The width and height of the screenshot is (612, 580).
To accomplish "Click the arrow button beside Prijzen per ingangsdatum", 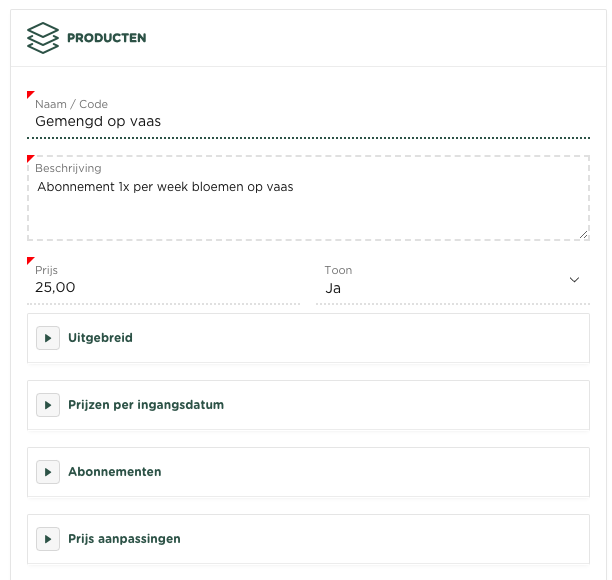I will click(47, 405).
